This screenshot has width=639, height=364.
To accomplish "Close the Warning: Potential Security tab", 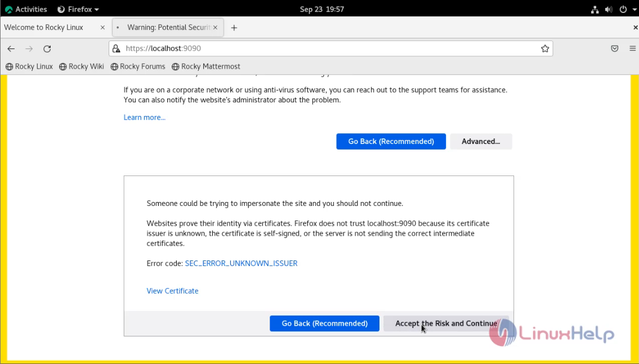I will pos(215,27).
